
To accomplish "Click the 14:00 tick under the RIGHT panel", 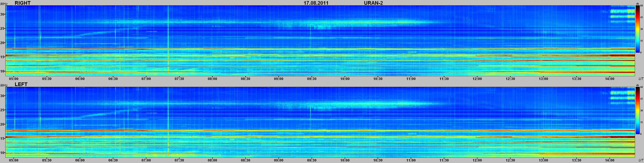I will (x=610, y=79).
